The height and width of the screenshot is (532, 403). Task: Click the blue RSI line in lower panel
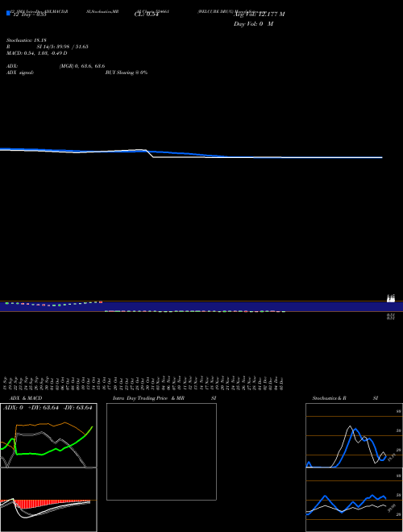point(326,497)
